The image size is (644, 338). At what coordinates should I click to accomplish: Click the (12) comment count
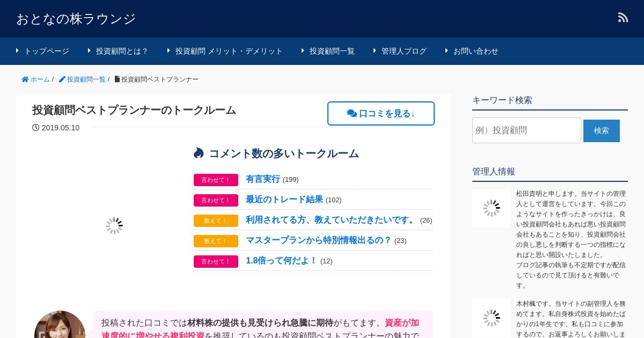coord(326,261)
